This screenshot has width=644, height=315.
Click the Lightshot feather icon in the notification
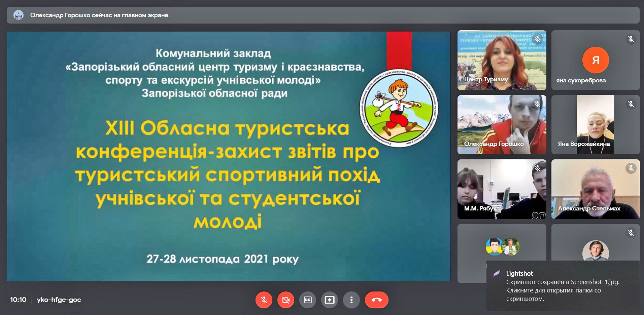[496, 273]
